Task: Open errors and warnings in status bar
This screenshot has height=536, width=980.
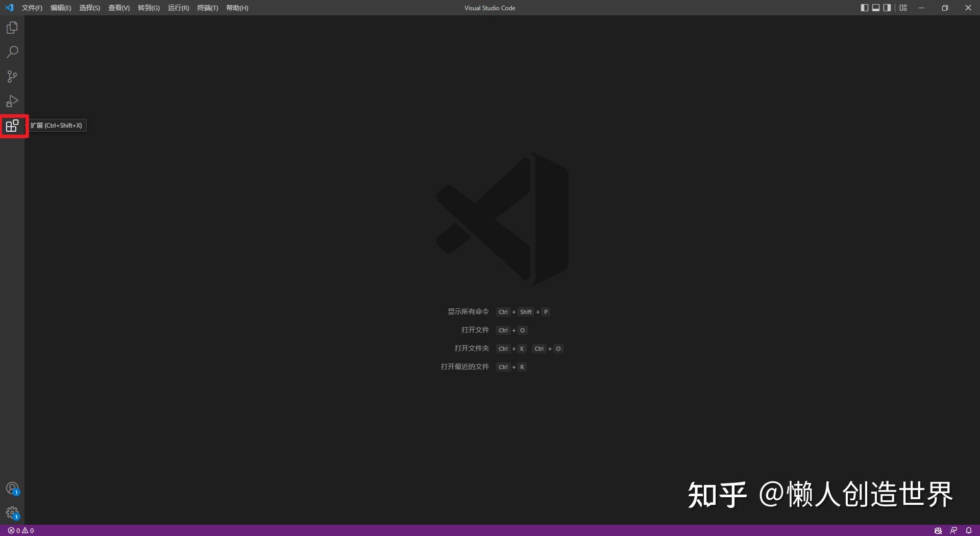Action: (x=21, y=530)
